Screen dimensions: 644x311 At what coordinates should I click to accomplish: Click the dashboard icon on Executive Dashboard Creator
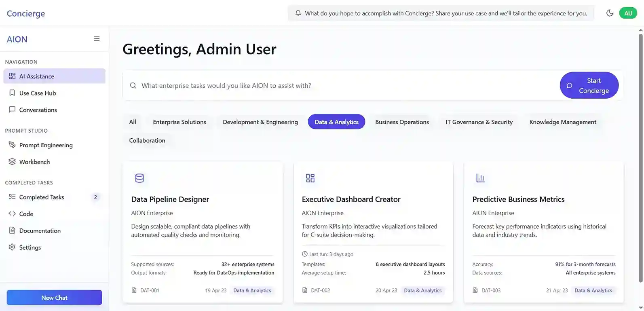coord(310,178)
